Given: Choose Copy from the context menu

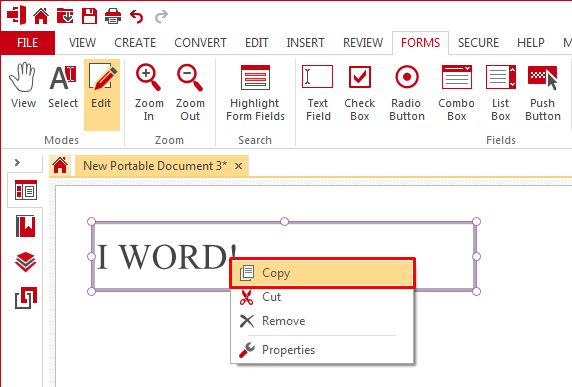Looking at the screenshot, I should point(322,273).
